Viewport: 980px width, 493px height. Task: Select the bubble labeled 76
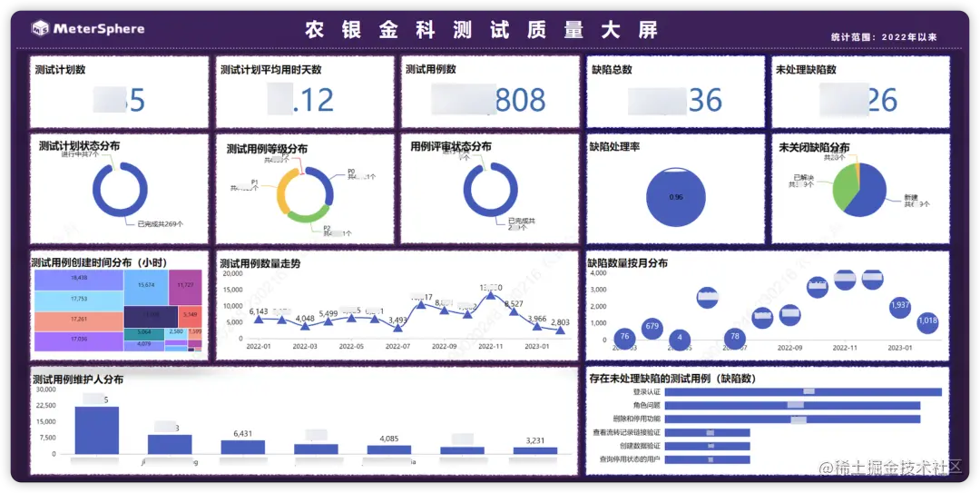(x=624, y=338)
